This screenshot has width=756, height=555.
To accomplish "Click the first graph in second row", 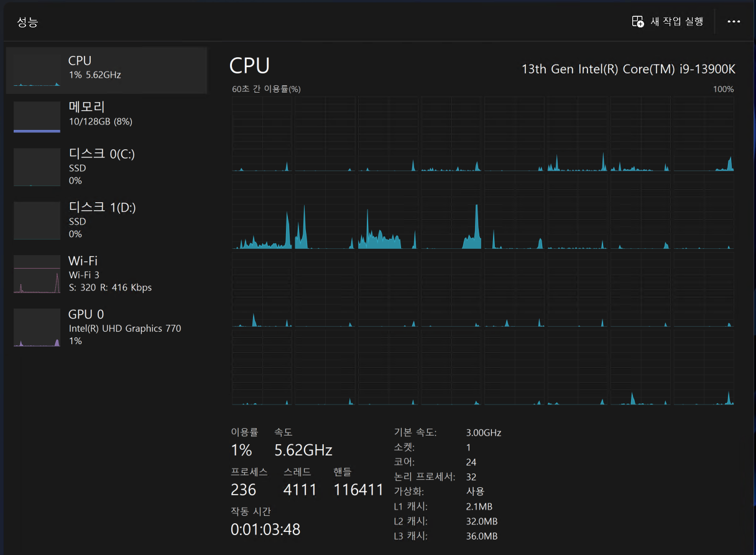I will tap(262, 212).
